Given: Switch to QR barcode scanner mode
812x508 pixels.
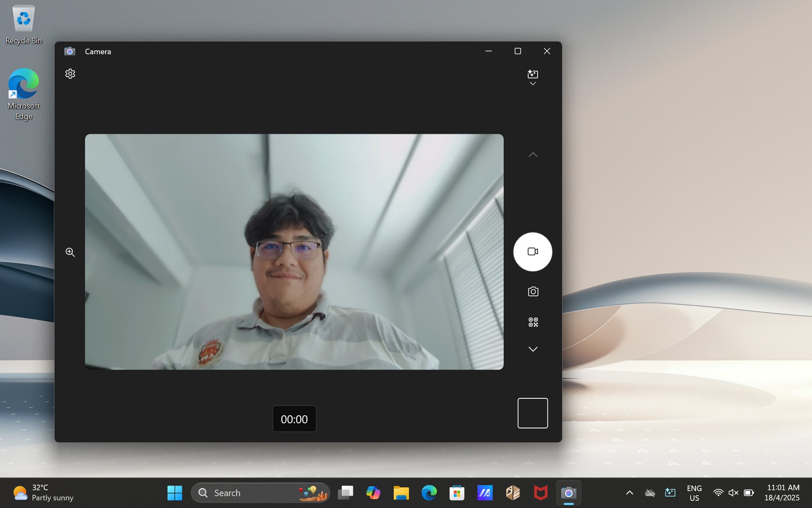Looking at the screenshot, I should point(533,322).
